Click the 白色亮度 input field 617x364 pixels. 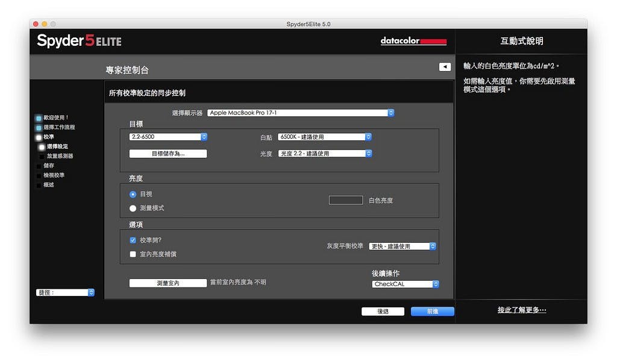(346, 200)
